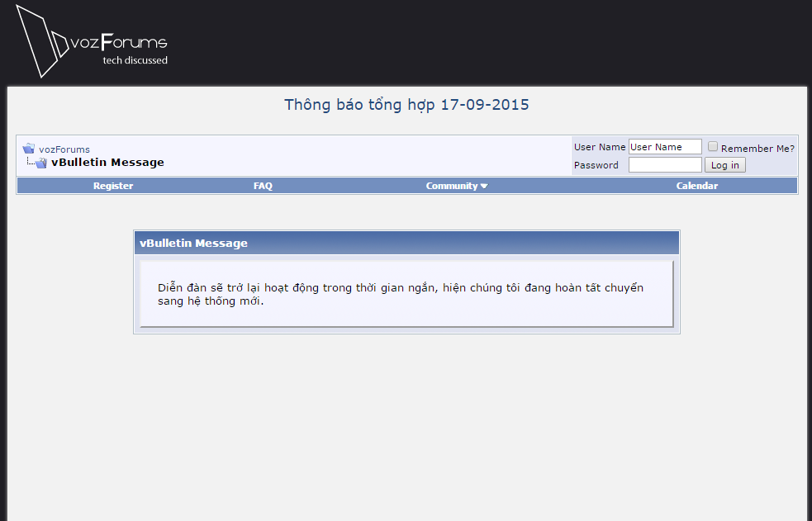Click the folder icon beside the vozForums breadcrumb
This screenshot has height=521, width=812.
[x=29, y=149]
